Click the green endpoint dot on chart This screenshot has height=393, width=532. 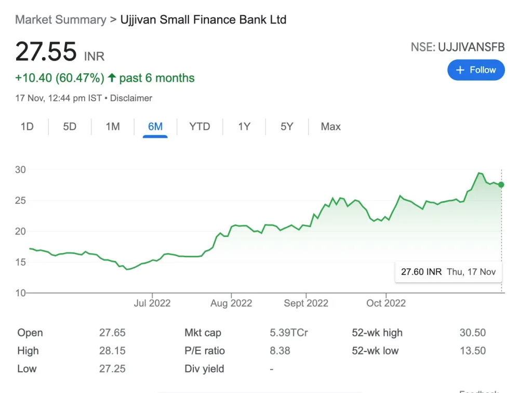tap(501, 185)
